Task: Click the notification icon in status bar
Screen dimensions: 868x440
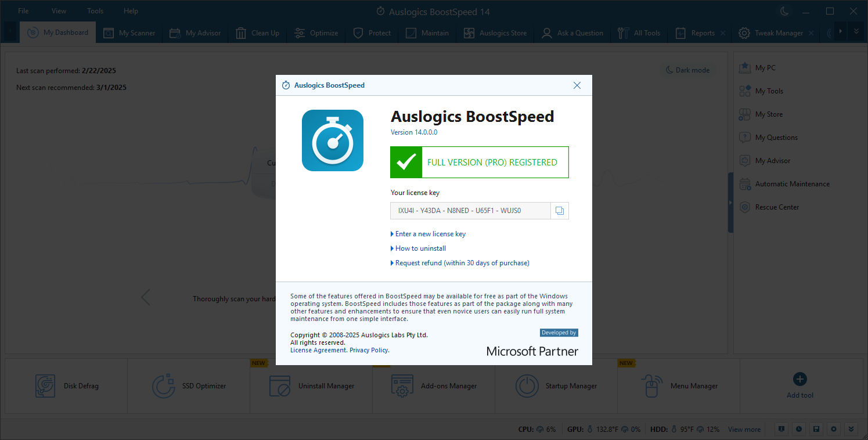Action: (781, 429)
